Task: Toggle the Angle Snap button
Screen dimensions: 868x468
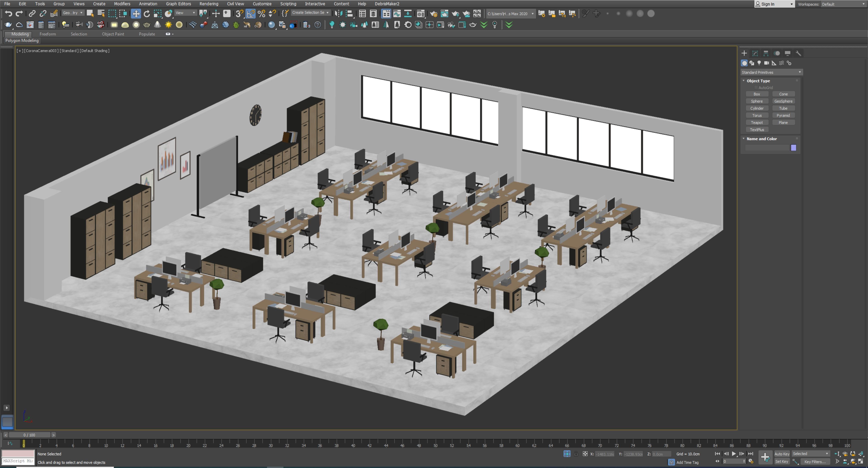Action: tap(250, 14)
